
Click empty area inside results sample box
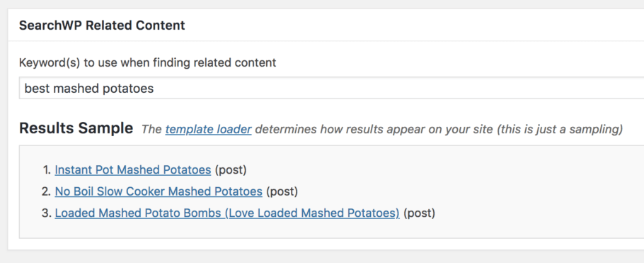pos(534,191)
